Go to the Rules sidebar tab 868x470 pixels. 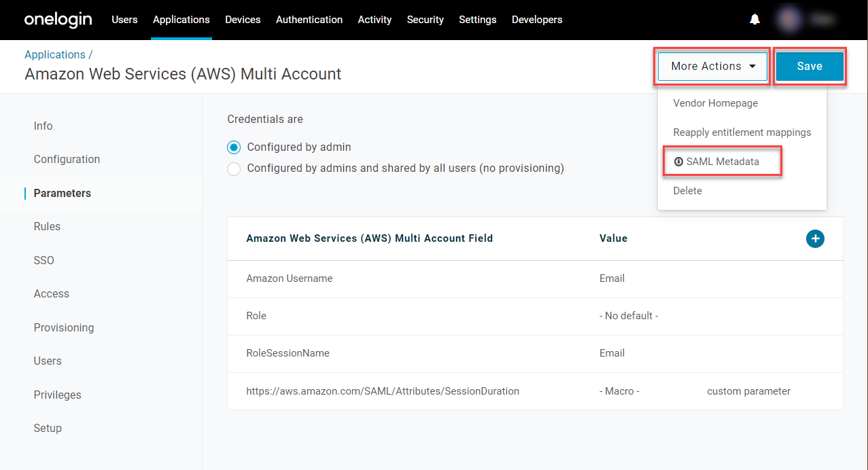click(x=47, y=227)
